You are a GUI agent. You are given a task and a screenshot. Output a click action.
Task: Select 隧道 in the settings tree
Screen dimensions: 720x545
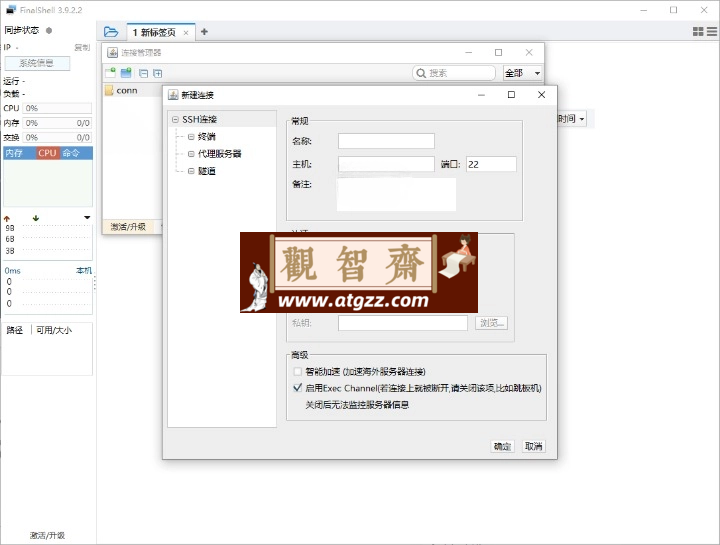207,171
